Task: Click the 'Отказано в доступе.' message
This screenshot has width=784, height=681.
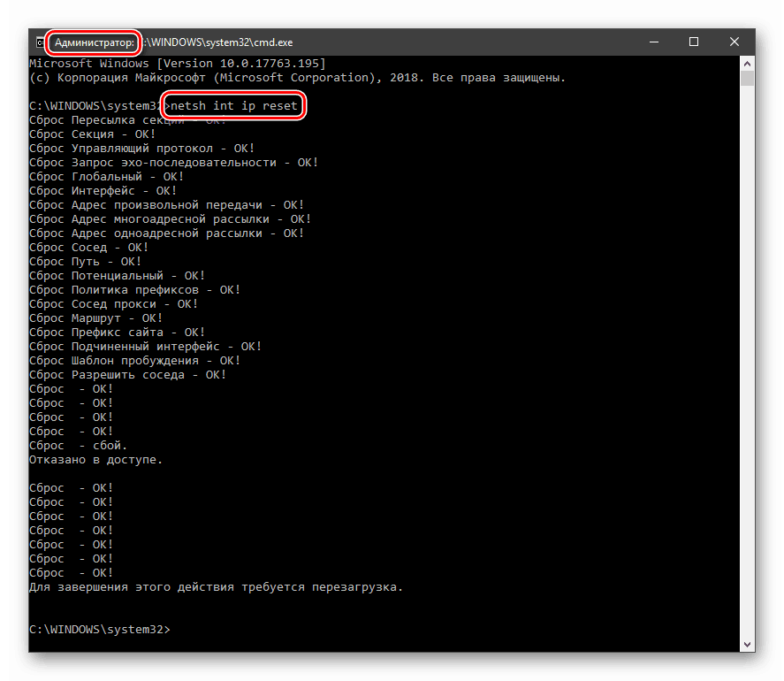Action: click(x=96, y=459)
